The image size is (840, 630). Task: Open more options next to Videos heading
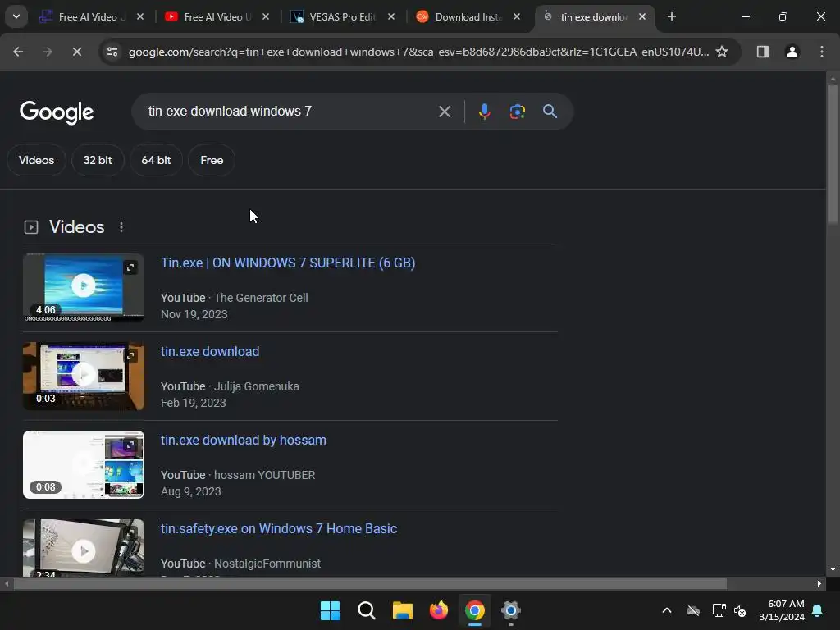pos(121,227)
